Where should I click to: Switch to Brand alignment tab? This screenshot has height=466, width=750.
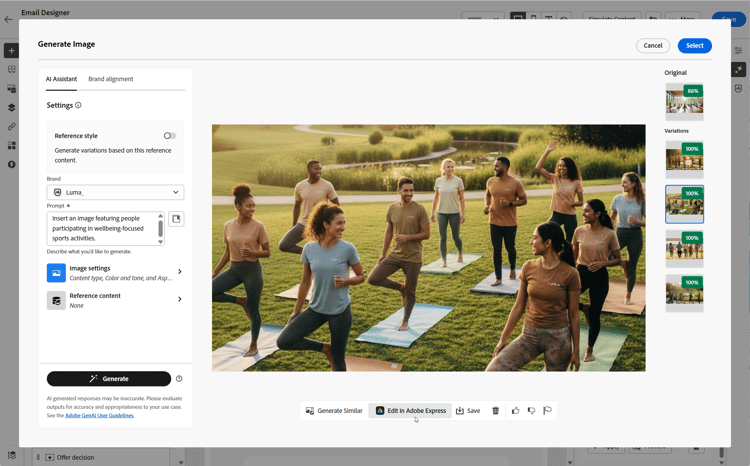click(110, 79)
